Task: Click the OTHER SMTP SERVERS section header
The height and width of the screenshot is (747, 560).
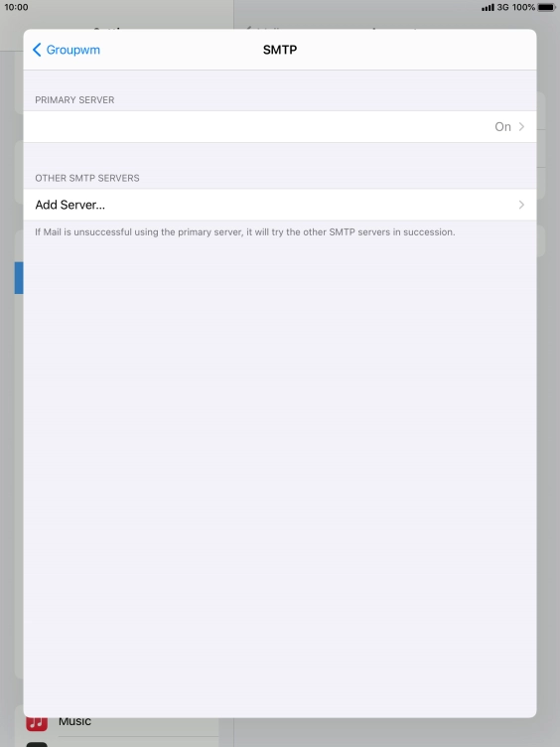Action: tap(87, 178)
